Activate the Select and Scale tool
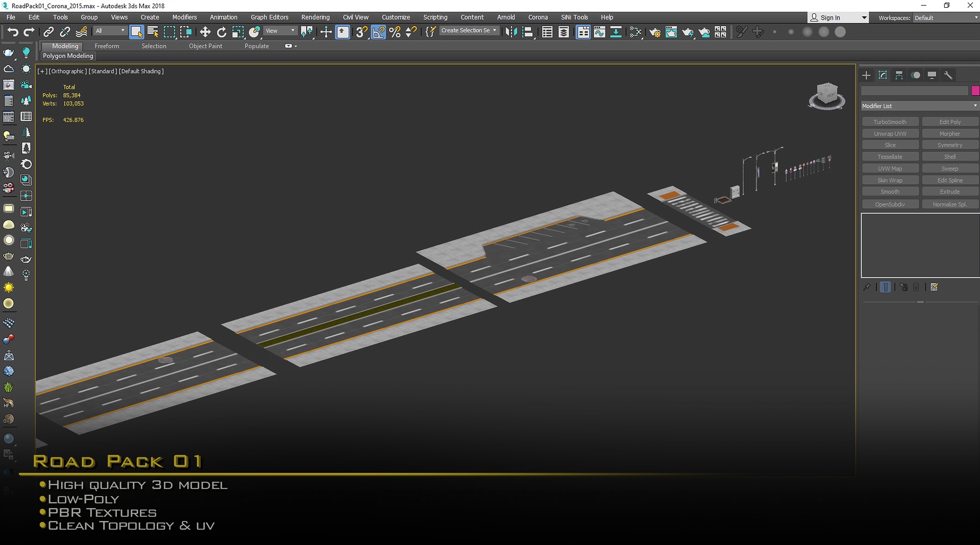Image resolution: width=980 pixels, height=545 pixels. coord(238,32)
